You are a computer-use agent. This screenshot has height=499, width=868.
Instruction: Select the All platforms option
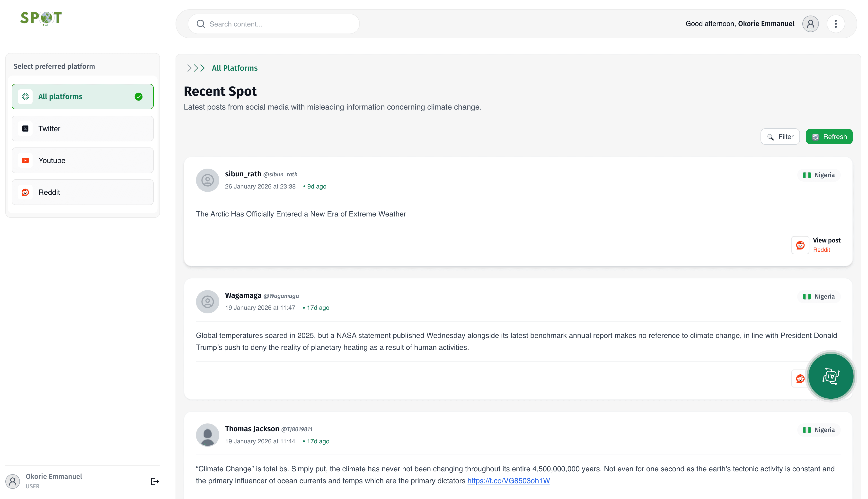[82, 96]
